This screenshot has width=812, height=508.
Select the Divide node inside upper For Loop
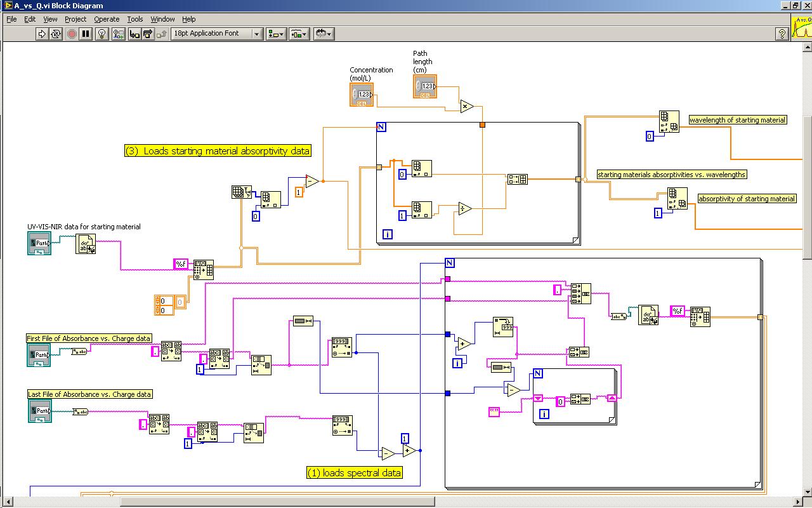coord(465,209)
